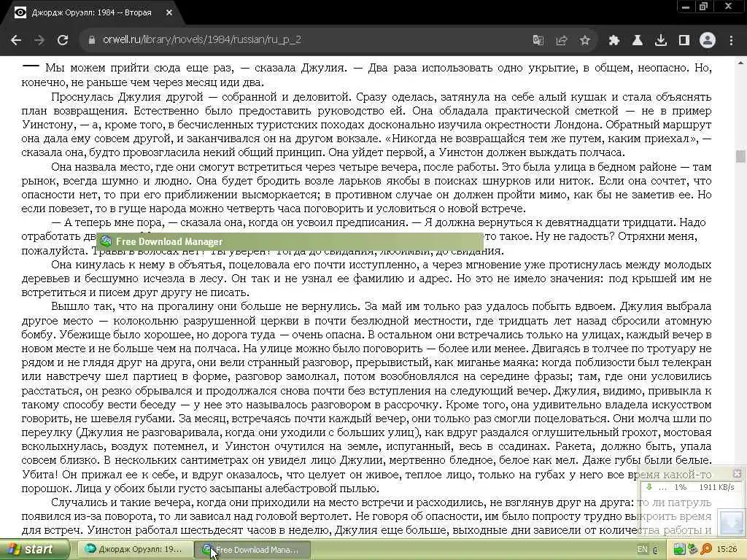
Task: Go back to the previous page
Action: (16, 40)
